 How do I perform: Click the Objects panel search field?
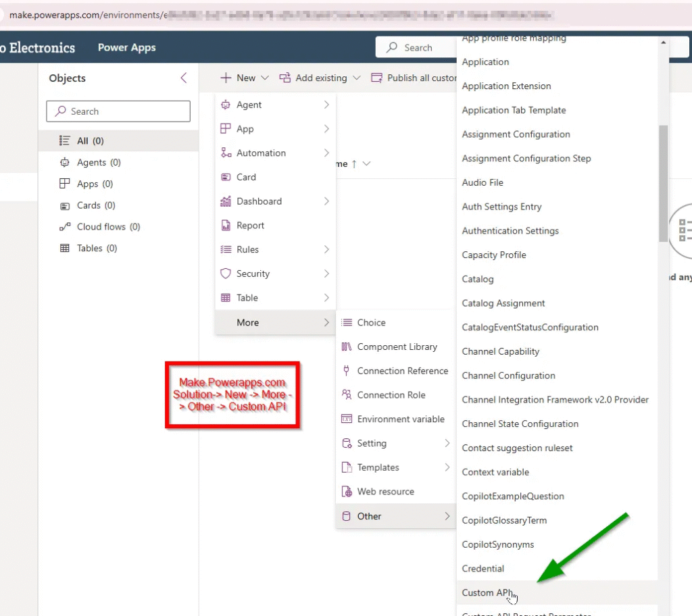click(118, 111)
